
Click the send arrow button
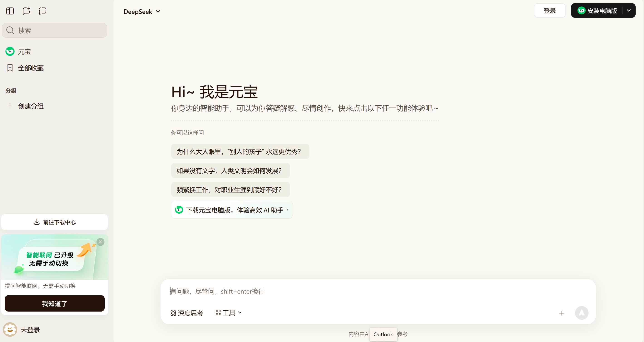coord(582,313)
